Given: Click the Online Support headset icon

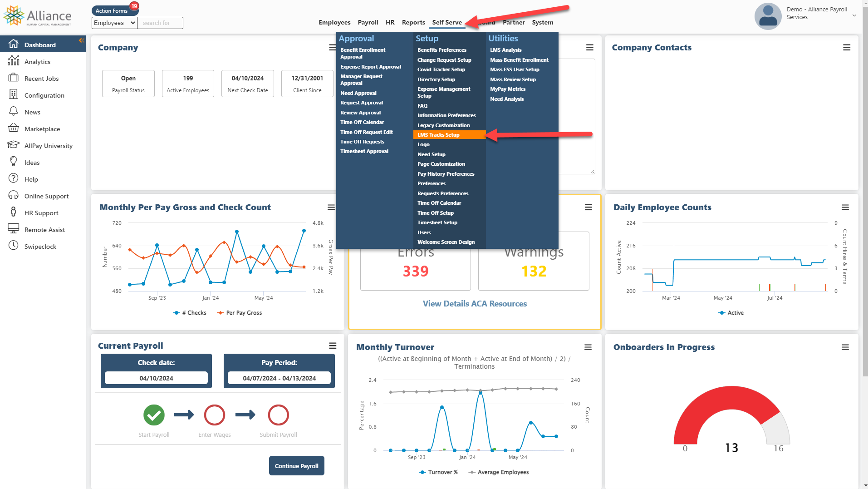Looking at the screenshot, I should pyautogui.click(x=14, y=195).
